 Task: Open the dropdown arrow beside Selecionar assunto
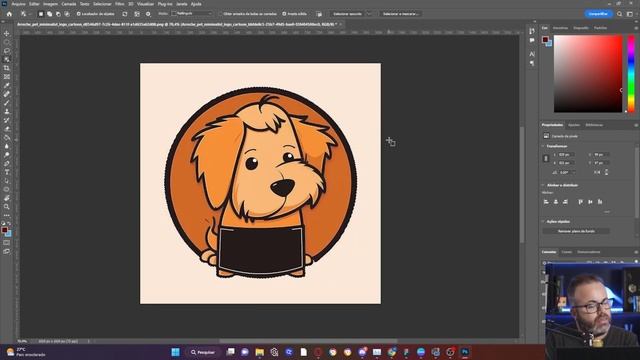(369, 14)
